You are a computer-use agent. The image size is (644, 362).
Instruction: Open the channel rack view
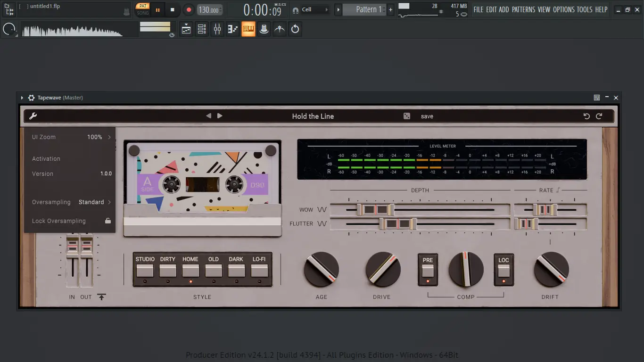202,29
